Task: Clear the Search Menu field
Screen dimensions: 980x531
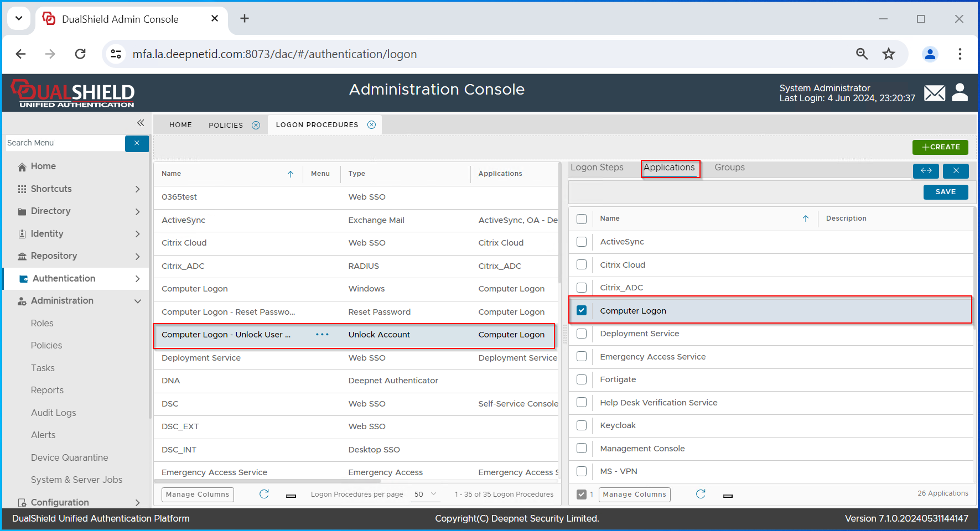Action: coord(137,143)
